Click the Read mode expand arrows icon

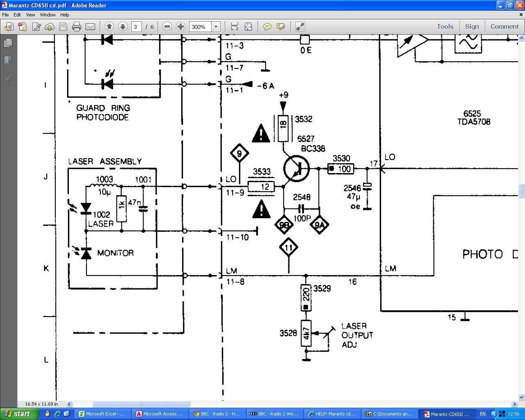(300, 27)
